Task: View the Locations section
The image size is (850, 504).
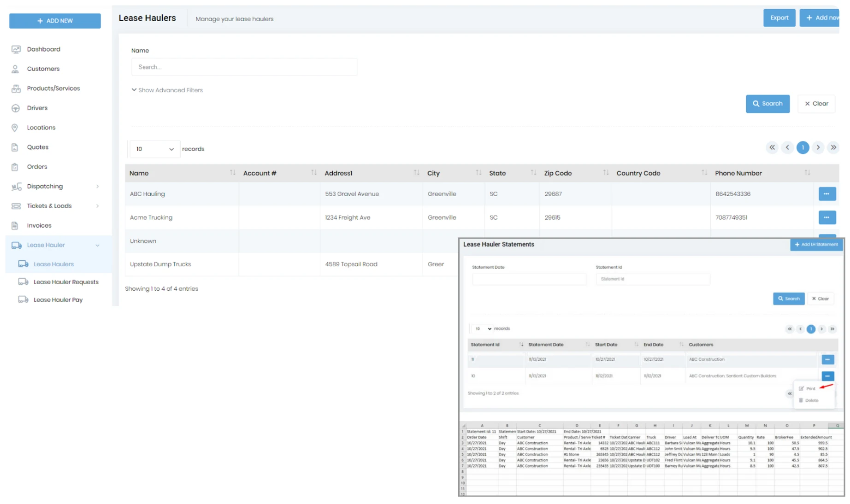Action: click(x=41, y=127)
